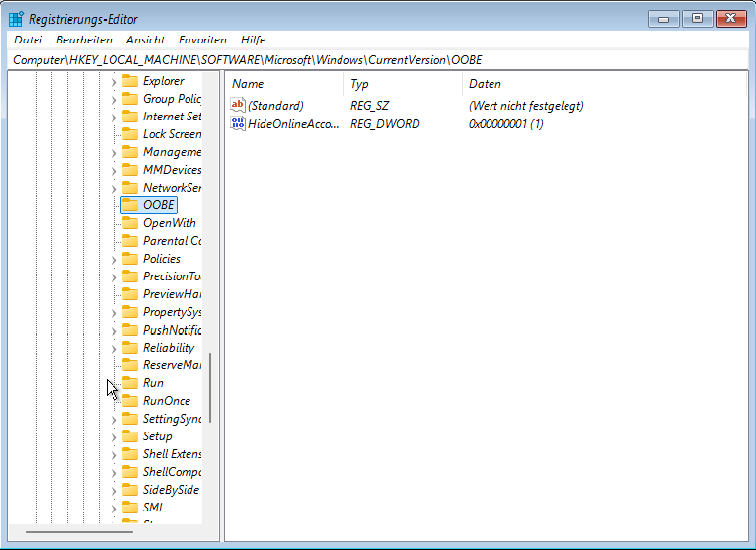This screenshot has height=550, width=756.
Task: Minimize the Registrierungs-Editor window
Action: (664, 19)
